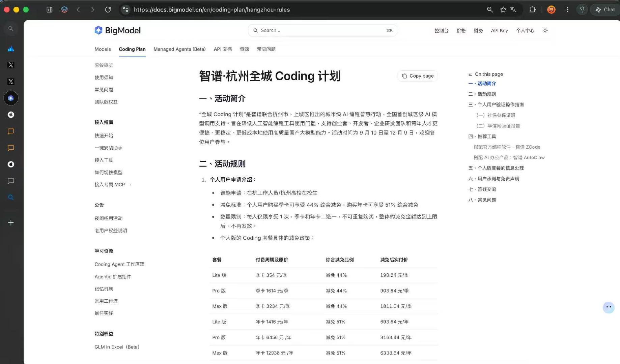This screenshot has height=364, width=620.
Task: Jump to 搭配官方编程软件：智谱 ZCode outline entry
Action: click(507, 147)
